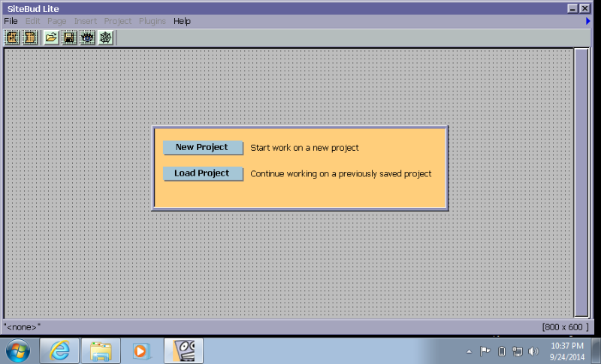
Task: Click the floppy disk save icon
Action: (69, 38)
